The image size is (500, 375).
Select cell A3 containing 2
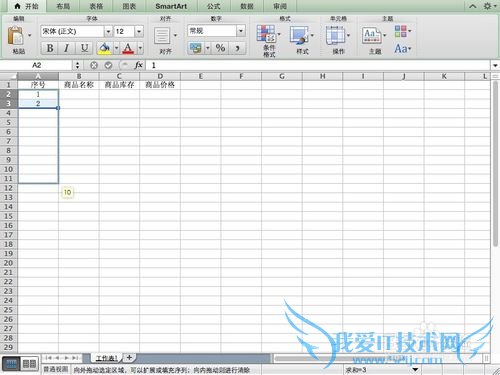(38, 103)
